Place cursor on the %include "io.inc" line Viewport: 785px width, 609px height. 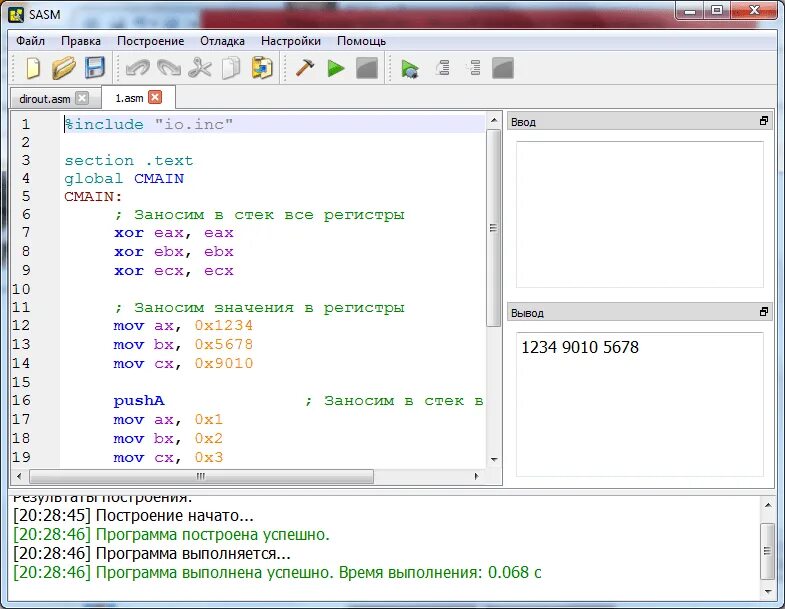coord(149,124)
